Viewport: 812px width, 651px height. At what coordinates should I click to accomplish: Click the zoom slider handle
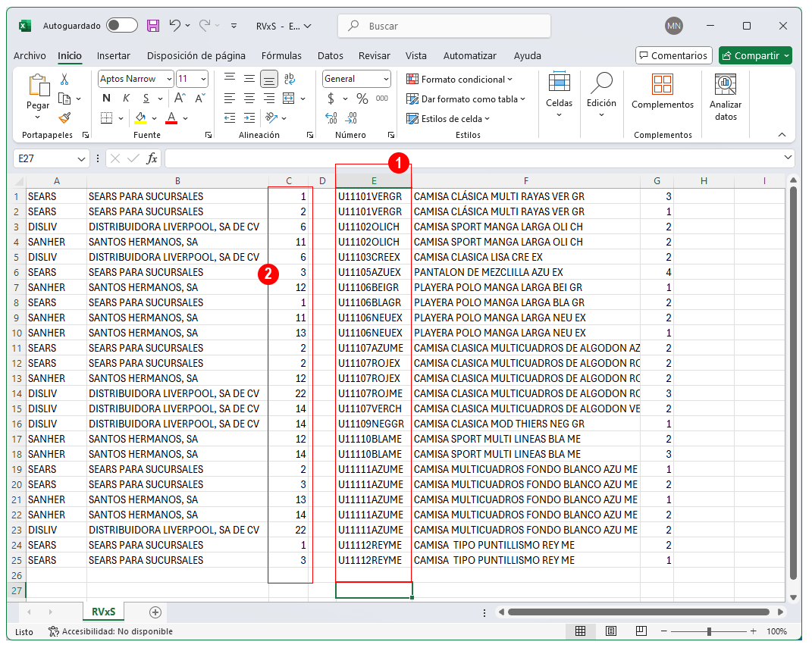(709, 631)
